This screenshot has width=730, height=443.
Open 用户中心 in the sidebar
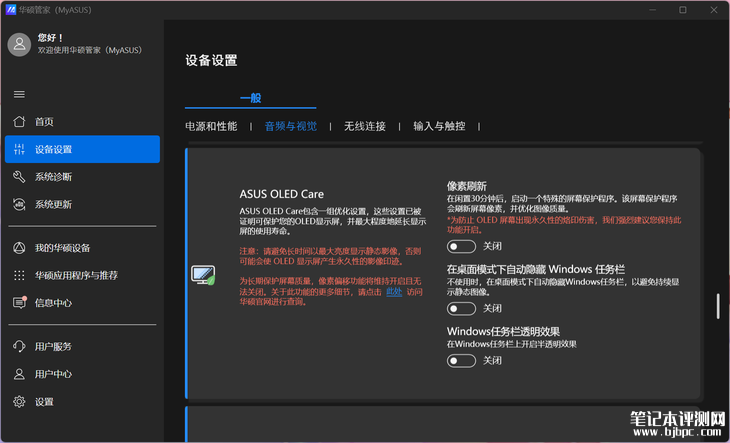click(x=82, y=374)
